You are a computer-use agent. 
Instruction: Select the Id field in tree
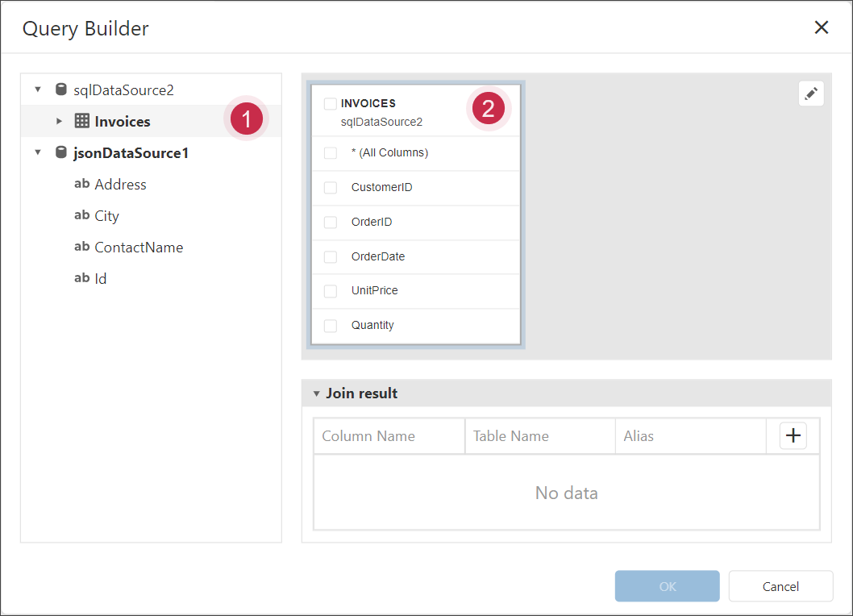(x=101, y=279)
